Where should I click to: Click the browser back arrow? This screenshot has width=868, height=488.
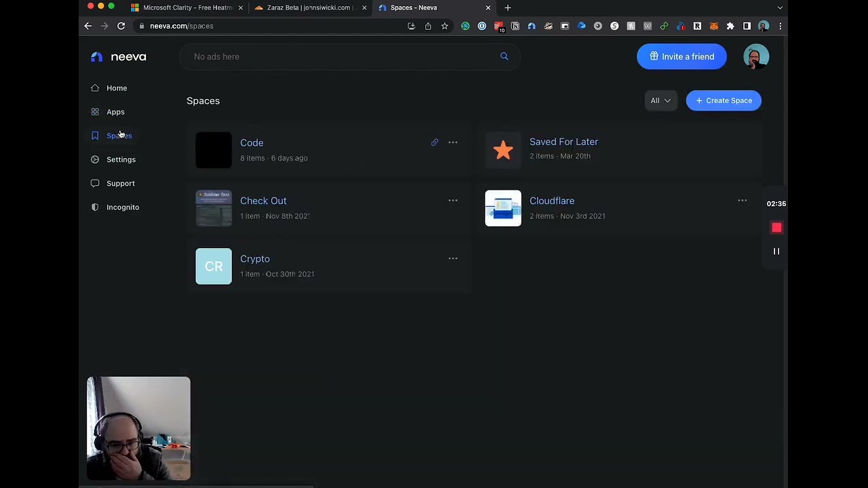[88, 26]
